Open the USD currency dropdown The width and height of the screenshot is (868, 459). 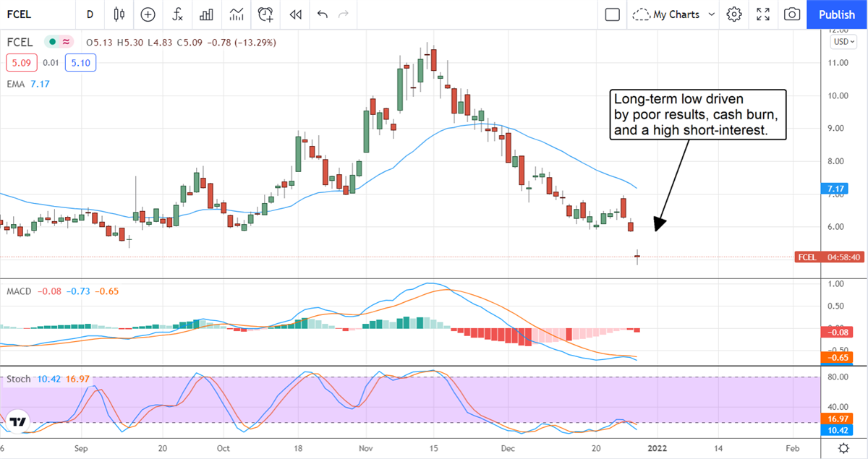click(x=843, y=41)
